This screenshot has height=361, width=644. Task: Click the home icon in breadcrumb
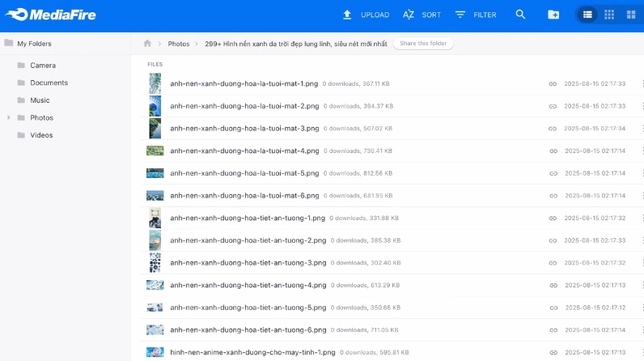(x=146, y=44)
